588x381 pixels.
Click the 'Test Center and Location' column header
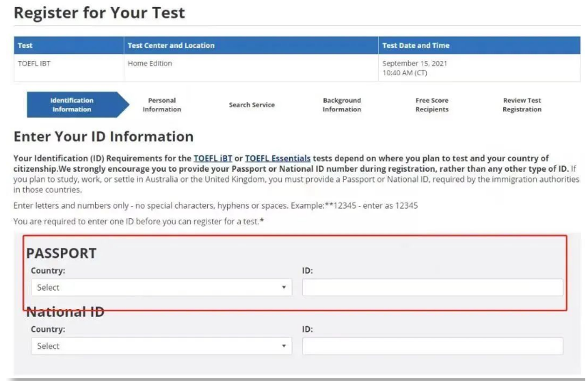point(251,45)
